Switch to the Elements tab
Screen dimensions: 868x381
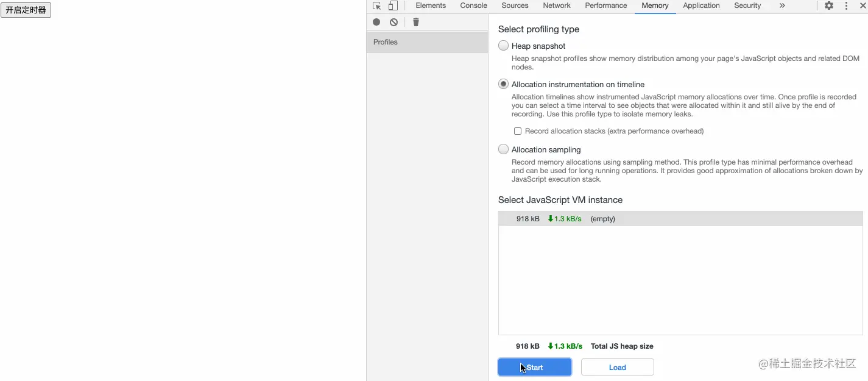(x=431, y=5)
